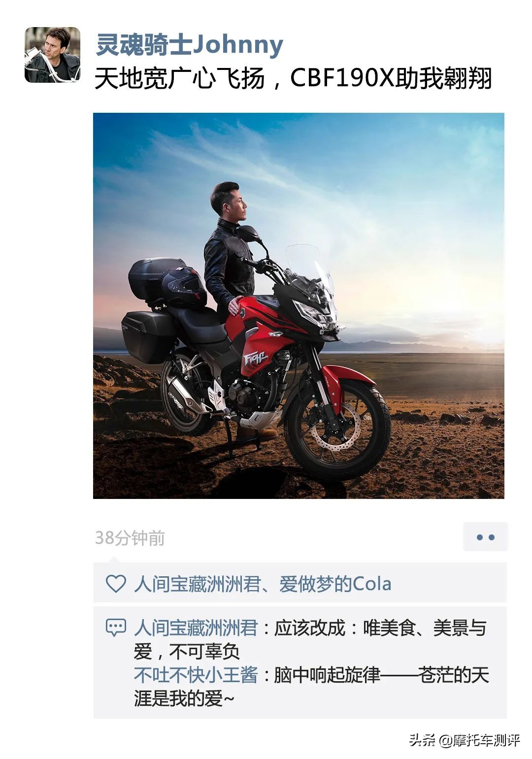The width and height of the screenshot is (532, 759).
Task: Click the 38分钟前 timestamp
Action: 130,538
